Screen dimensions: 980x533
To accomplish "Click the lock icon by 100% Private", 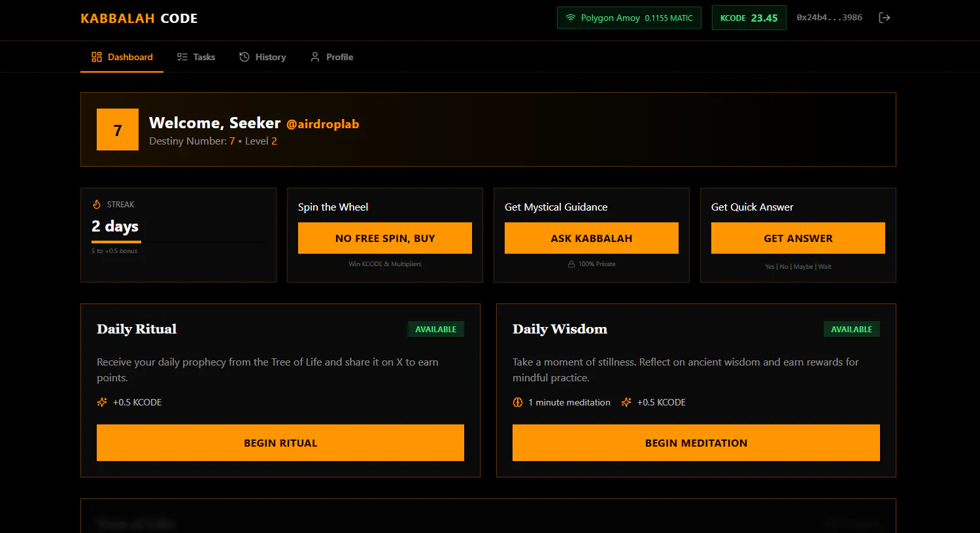I will pyautogui.click(x=571, y=264).
